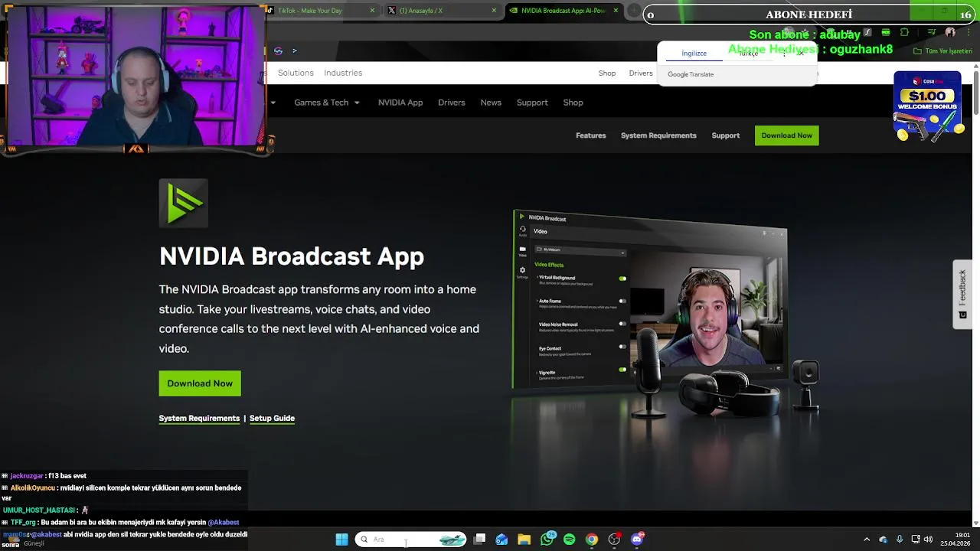Click Support in the sub-navigation bar
980x551 pixels.
(x=726, y=135)
